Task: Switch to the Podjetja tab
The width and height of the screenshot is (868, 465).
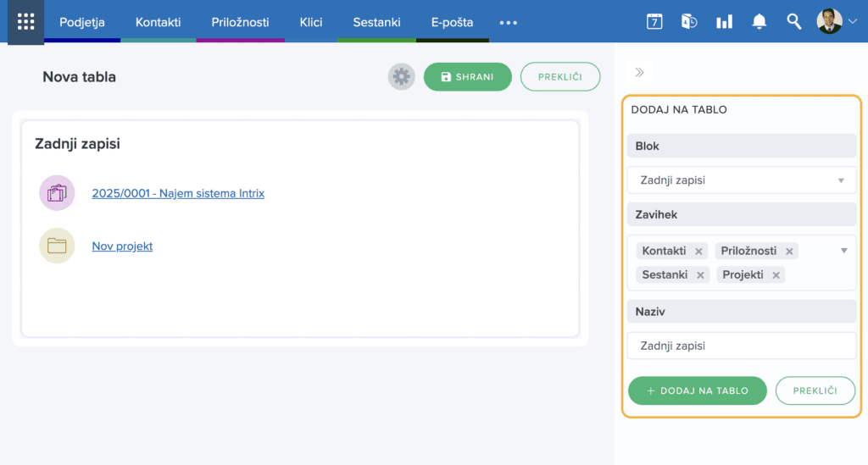Action: click(82, 22)
